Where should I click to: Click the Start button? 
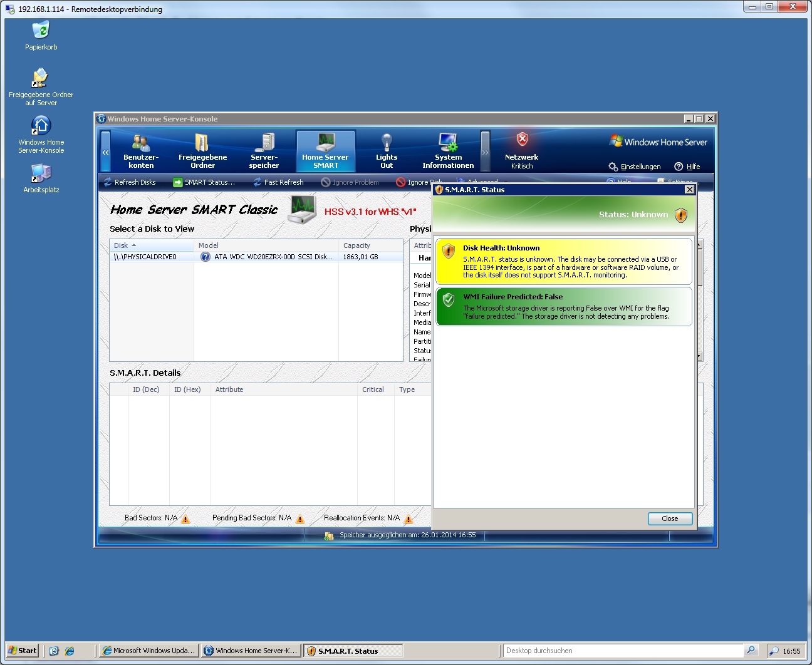(22, 651)
